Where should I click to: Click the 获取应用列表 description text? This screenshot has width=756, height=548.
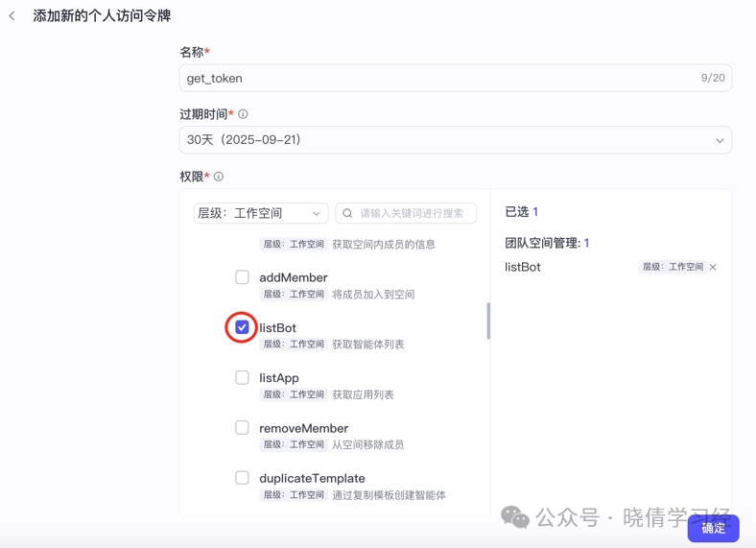(x=363, y=394)
